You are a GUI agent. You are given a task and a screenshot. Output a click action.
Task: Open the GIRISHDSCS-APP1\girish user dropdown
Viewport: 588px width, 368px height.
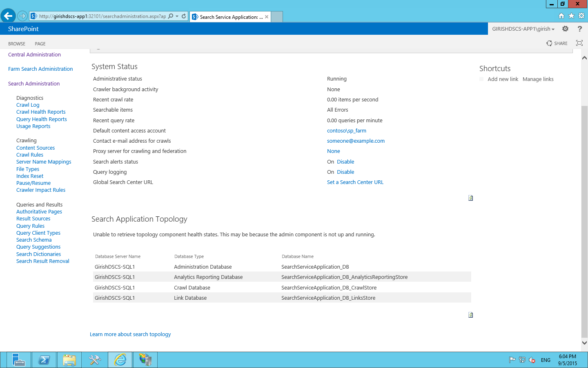523,29
